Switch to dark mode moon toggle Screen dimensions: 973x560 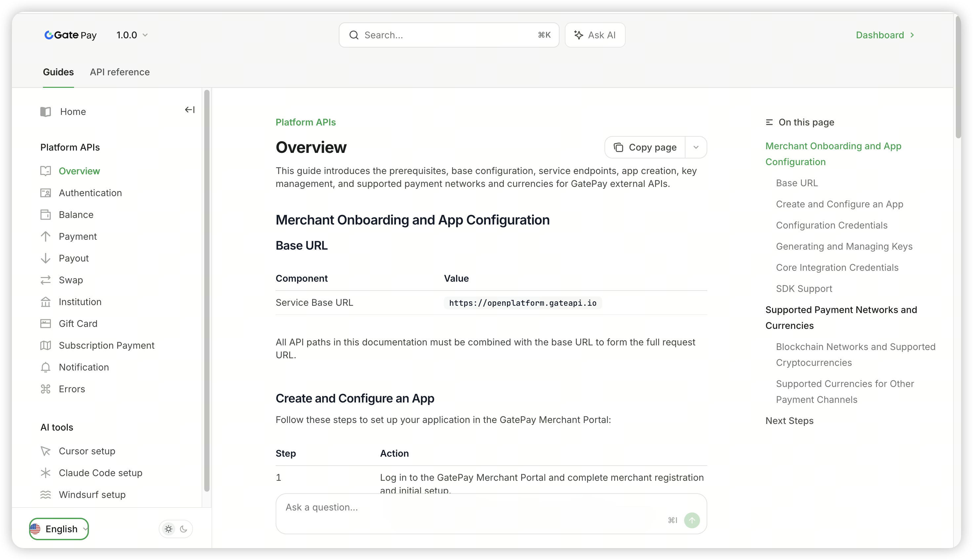point(183,529)
